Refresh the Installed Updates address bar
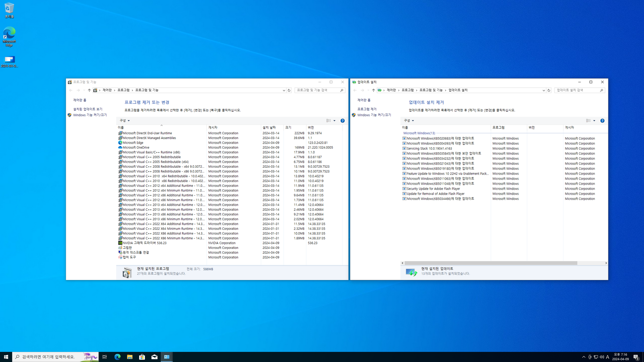This screenshot has width=644, height=362. (x=549, y=90)
